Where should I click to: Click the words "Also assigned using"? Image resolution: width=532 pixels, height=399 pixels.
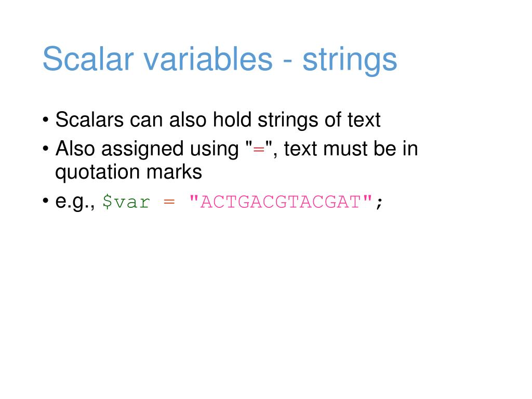pyautogui.click(x=147, y=149)
